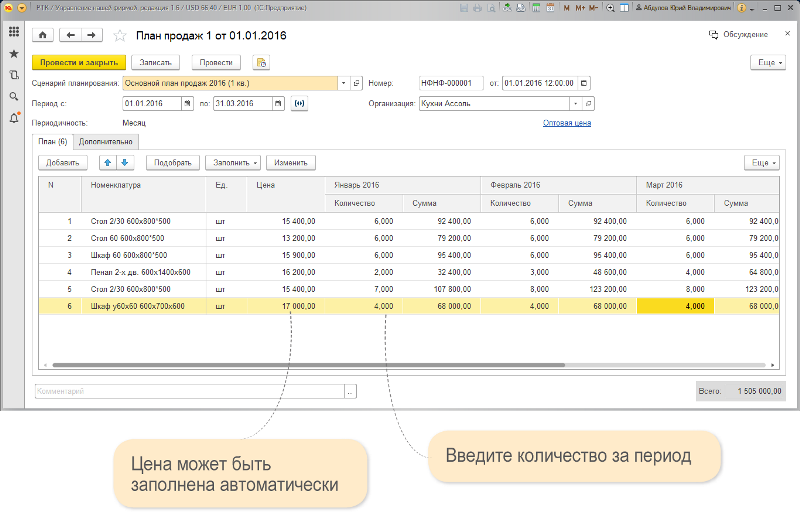Viewport: 800px width, 523px height.
Task: Select the Цена column header
Action: tap(285, 194)
